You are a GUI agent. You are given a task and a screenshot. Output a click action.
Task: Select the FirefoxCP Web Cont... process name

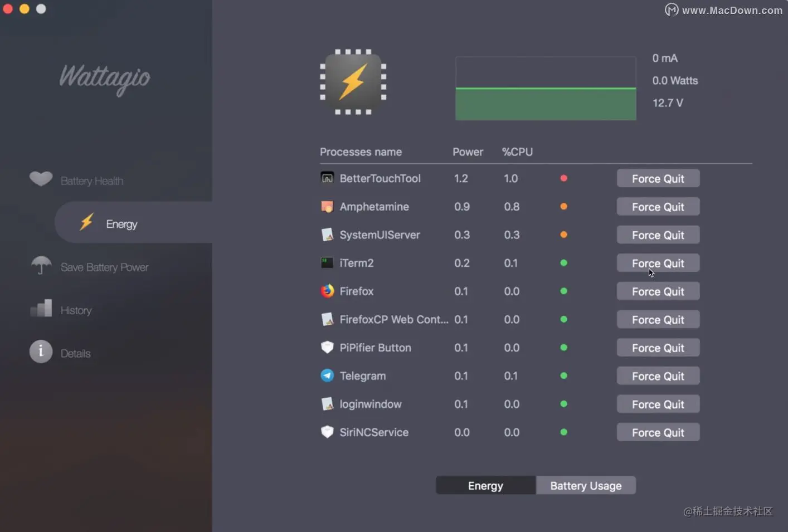[x=394, y=319]
